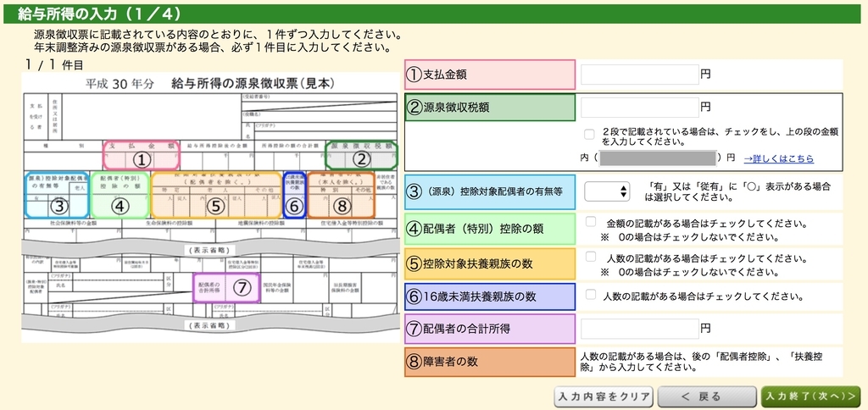
Task: Click the pink ① 支払金額 box on sample slip
Action: (x=142, y=155)
